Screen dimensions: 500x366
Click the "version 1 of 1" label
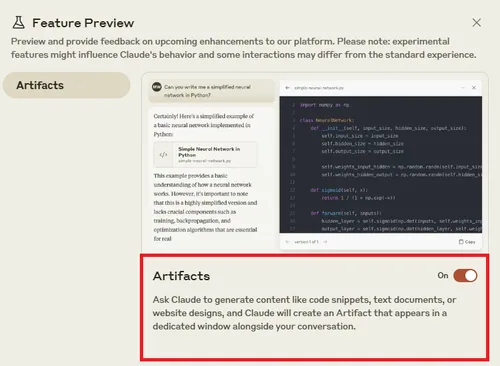point(306,242)
